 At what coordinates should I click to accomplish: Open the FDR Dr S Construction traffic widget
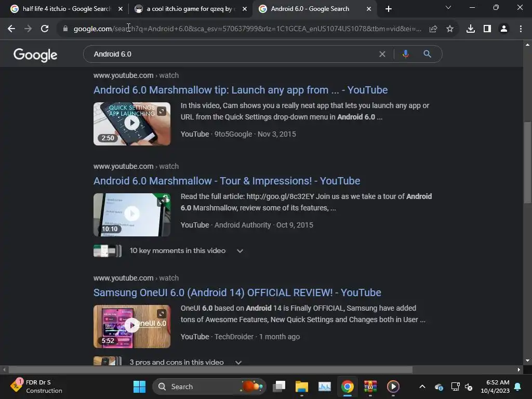click(x=37, y=387)
